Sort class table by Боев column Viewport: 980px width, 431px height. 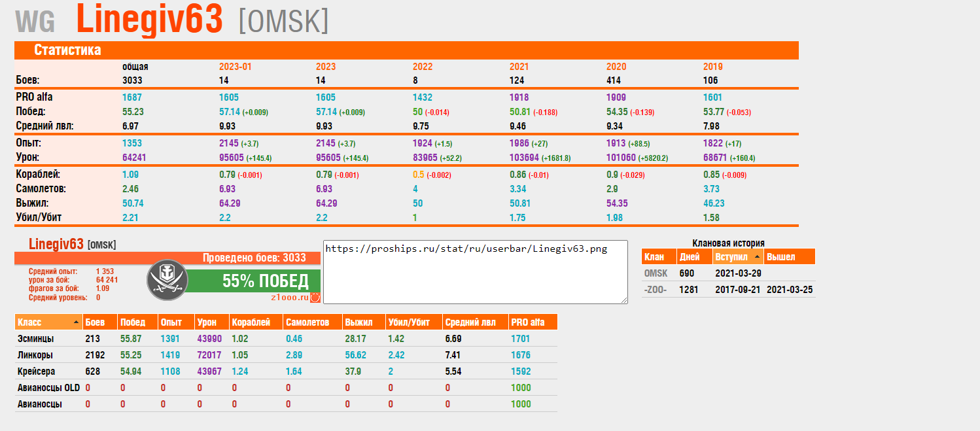(x=99, y=322)
